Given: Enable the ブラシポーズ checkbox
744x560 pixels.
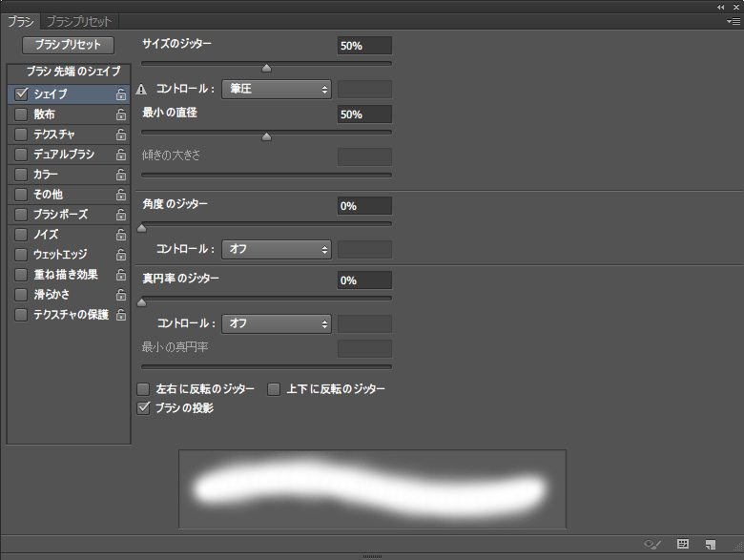Looking at the screenshot, I should click(21, 215).
